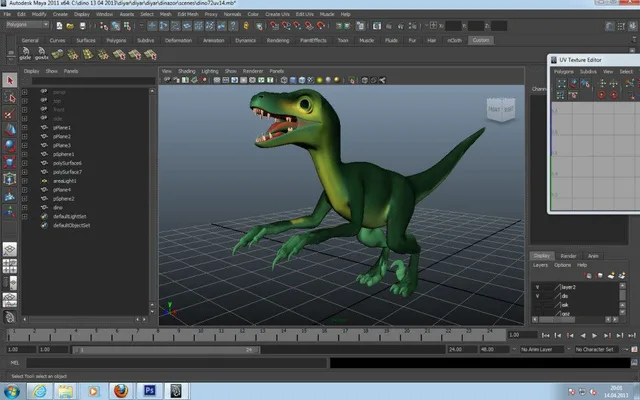Go to start of playback range
Image resolution: width=640 pixels, height=400 pixels.
(545, 336)
